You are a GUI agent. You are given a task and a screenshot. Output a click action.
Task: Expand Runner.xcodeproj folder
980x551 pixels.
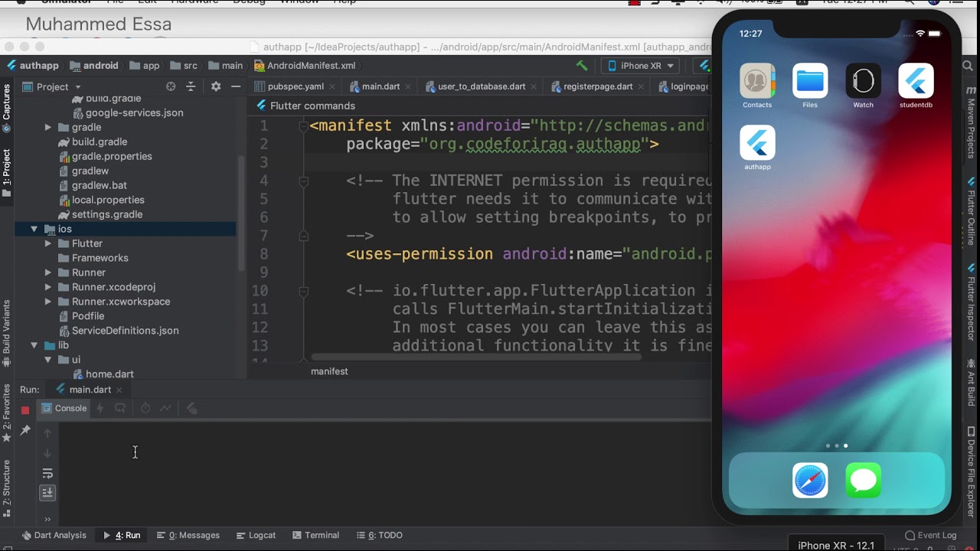[x=48, y=287]
